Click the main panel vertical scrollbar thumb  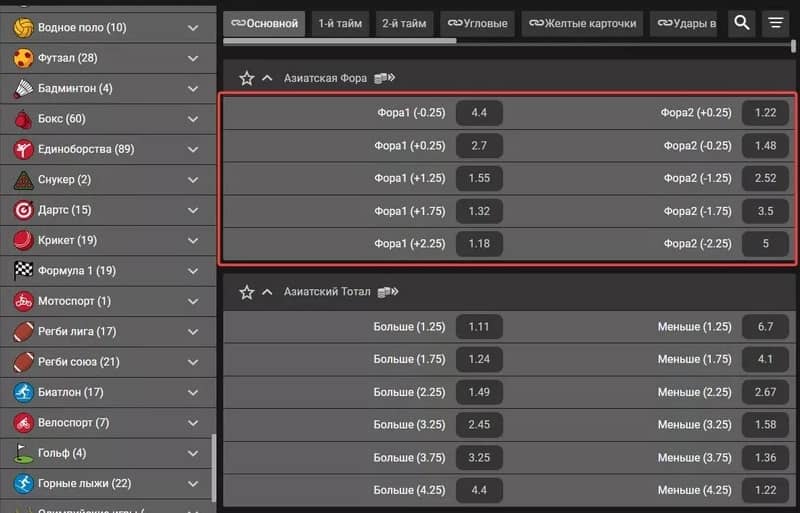click(x=793, y=47)
